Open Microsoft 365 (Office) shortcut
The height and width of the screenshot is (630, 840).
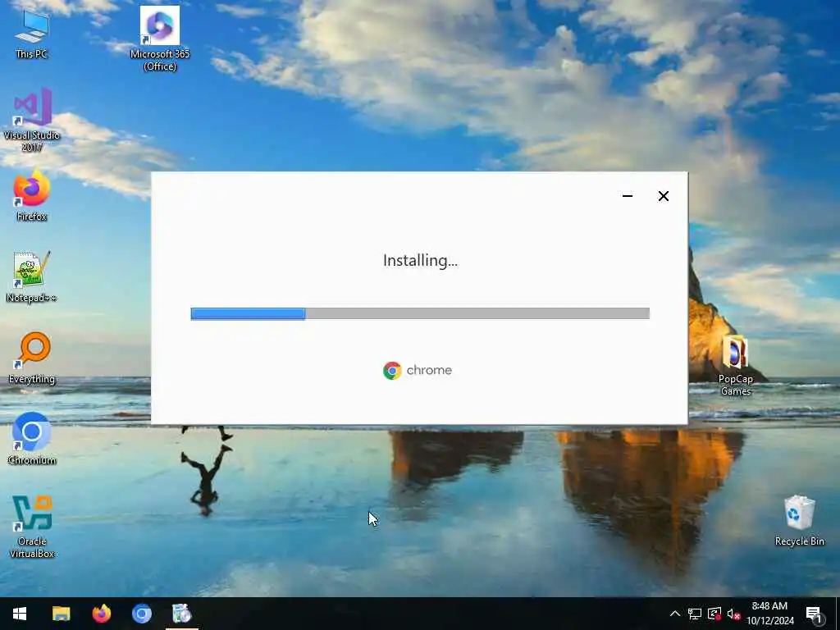[160, 38]
